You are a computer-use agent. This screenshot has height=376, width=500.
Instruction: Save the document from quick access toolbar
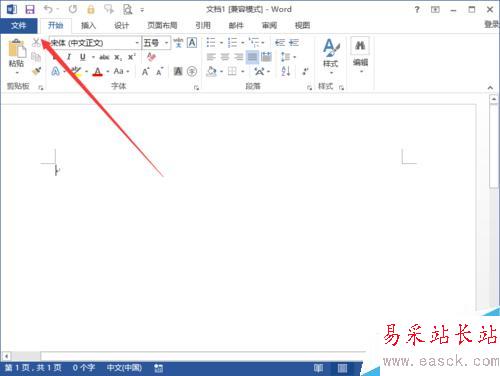pyautogui.click(x=30, y=9)
